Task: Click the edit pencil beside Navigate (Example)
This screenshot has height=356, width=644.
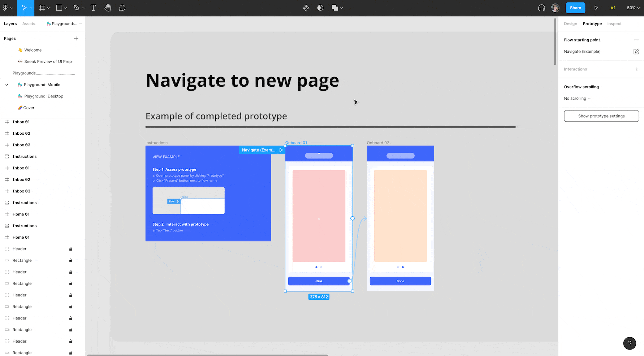Action: (636, 51)
